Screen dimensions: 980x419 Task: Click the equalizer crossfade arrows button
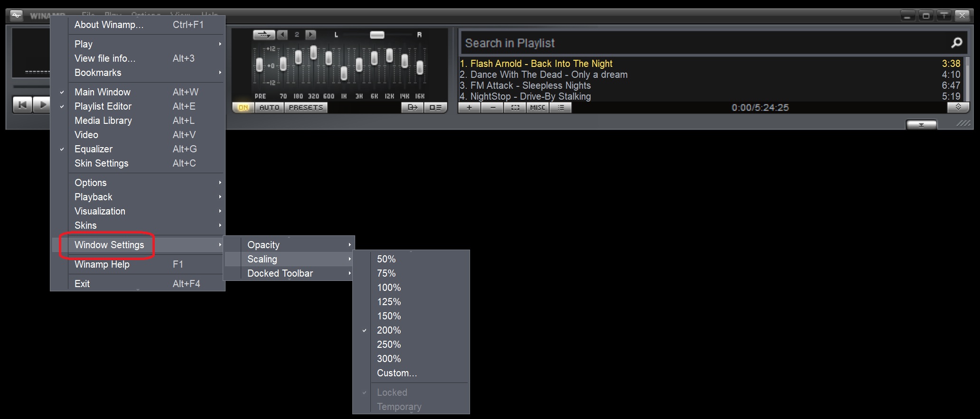point(264,35)
